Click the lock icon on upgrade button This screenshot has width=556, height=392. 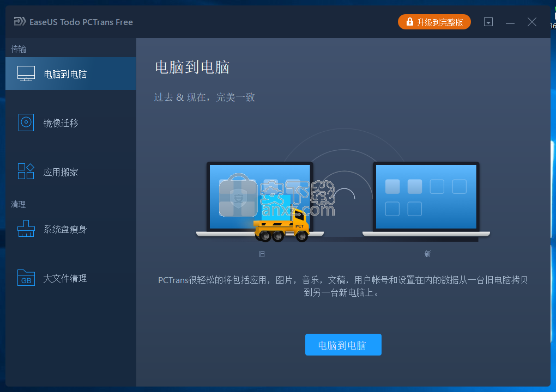[x=409, y=22]
